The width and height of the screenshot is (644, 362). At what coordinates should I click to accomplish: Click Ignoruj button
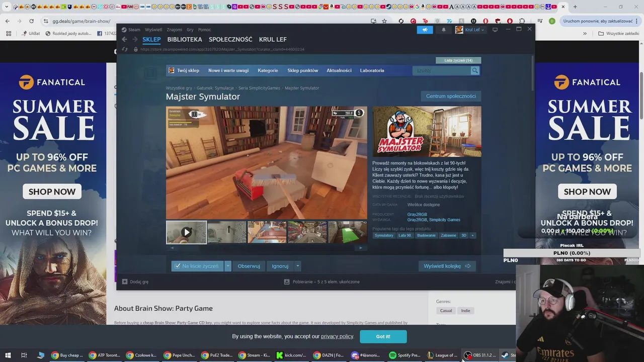pyautogui.click(x=280, y=266)
